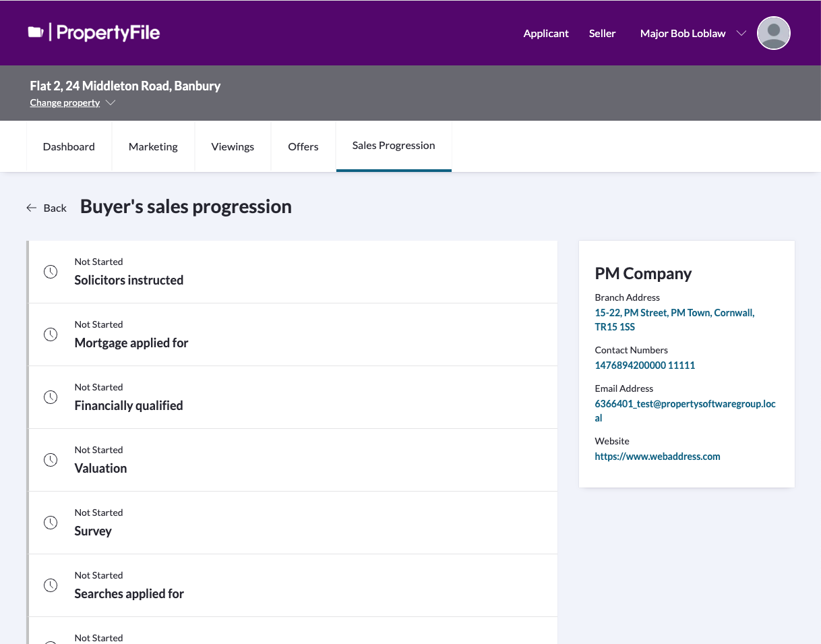Open the user avatar profile picture
The width and height of the screenshot is (821, 644).
[x=774, y=33]
